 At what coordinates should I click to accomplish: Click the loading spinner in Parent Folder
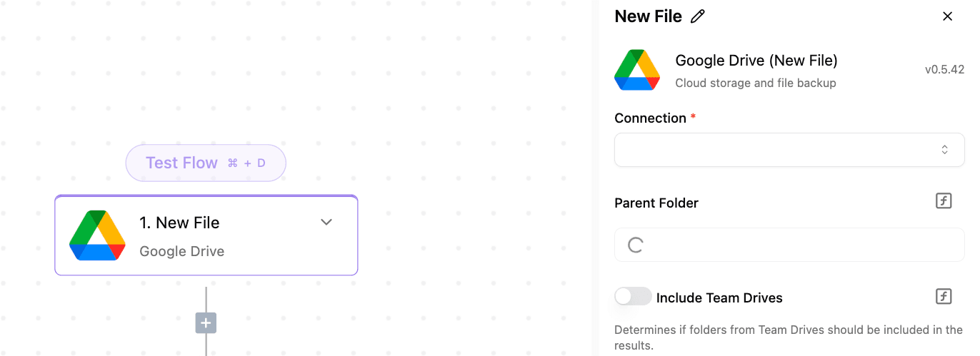point(636,245)
